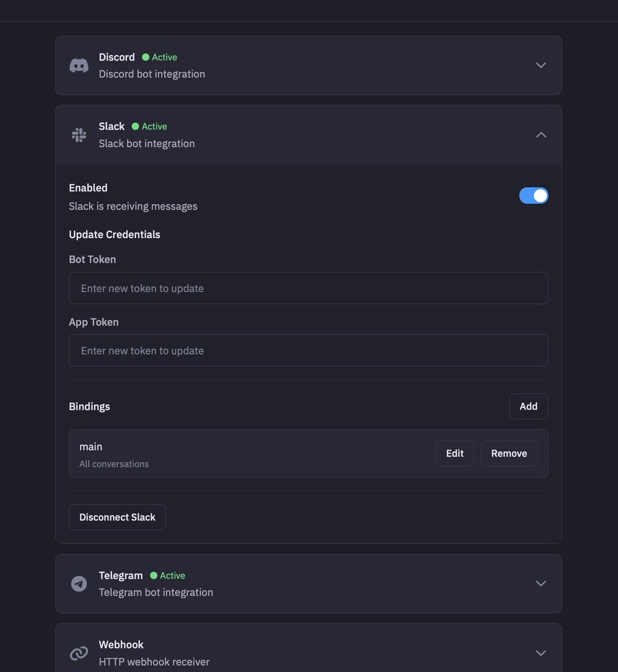Focus the App Token input field

pos(308,351)
